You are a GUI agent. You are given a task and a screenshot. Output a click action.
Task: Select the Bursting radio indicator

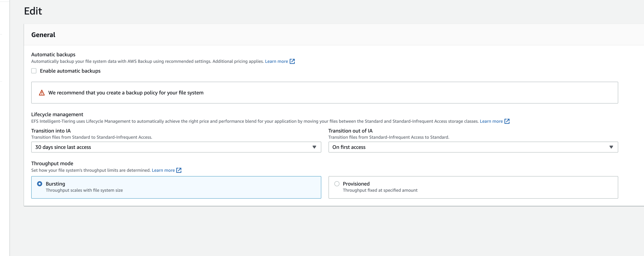tap(39, 184)
